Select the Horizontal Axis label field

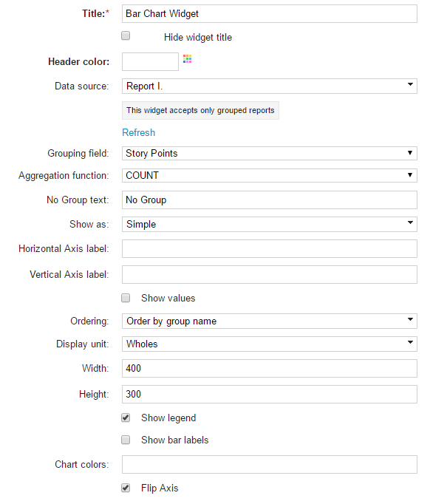coord(270,248)
